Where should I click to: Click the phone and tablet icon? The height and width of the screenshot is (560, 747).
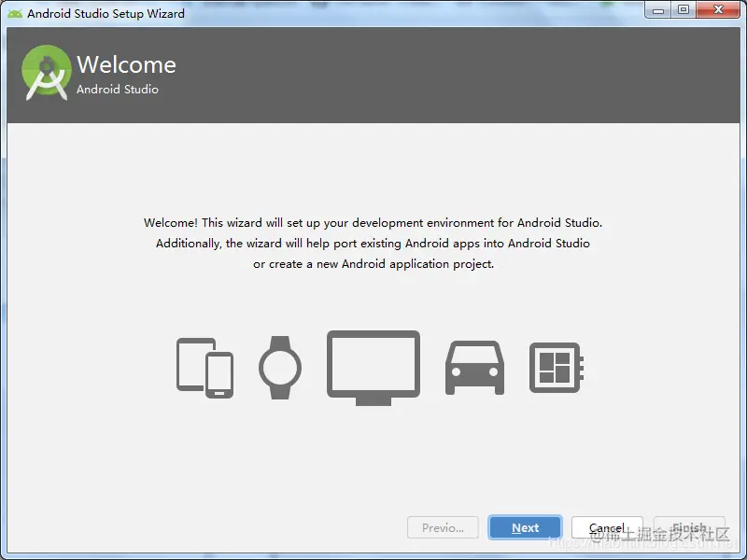click(x=204, y=368)
